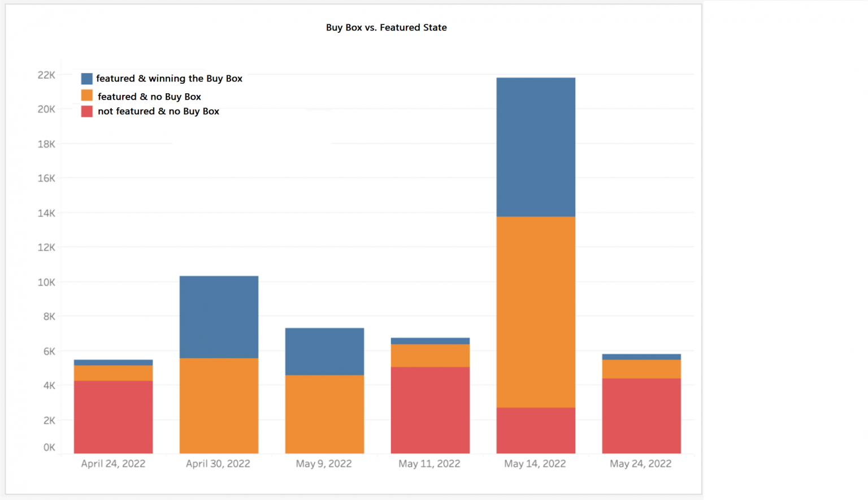Image resolution: width=868 pixels, height=500 pixels.
Task: Click the orange bar segment for April 24, 2022
Action: (x=113, y=373)
